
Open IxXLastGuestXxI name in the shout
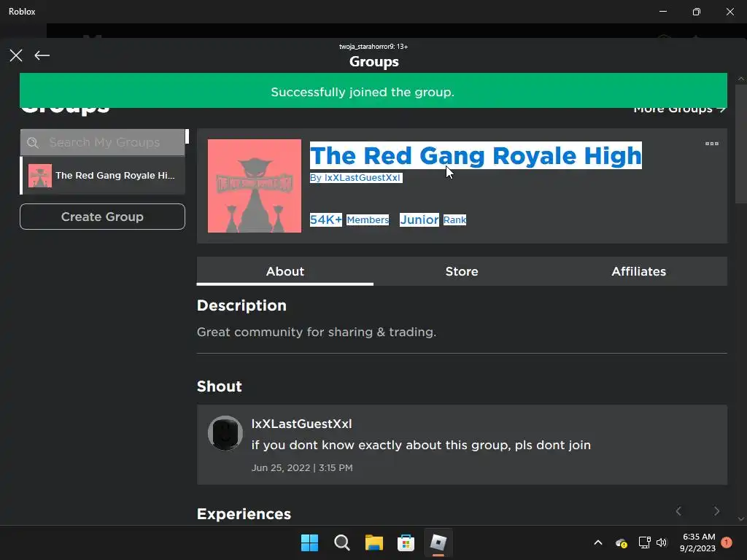[301, 424]
